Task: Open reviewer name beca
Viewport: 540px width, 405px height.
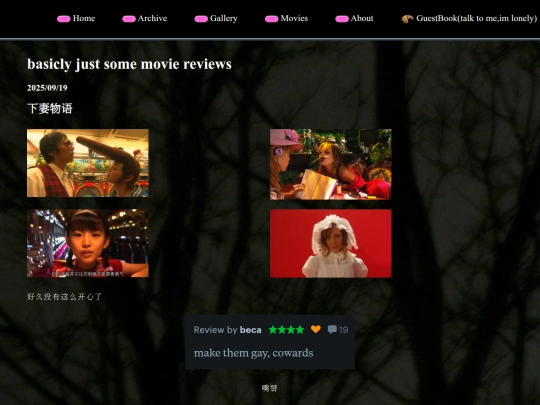Action: (x=250, y=330)
